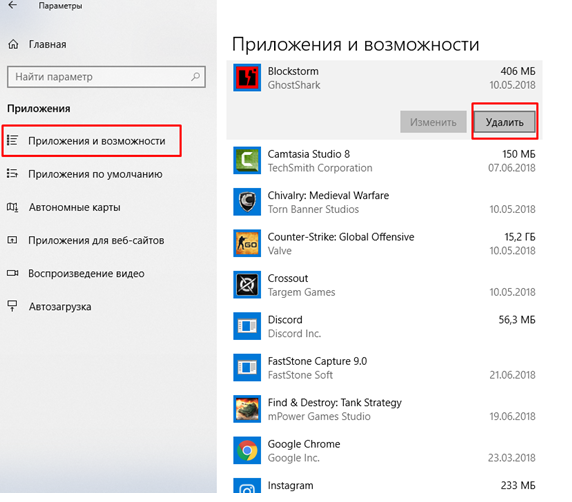Click the search magnifier icon
The image size is (572, 502).
tap(196, 77)
